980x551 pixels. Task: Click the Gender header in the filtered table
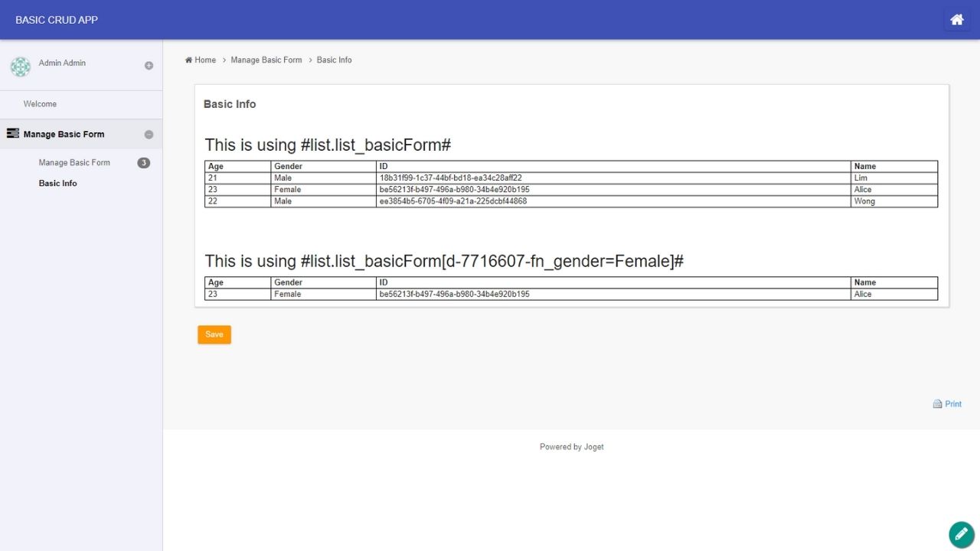(x=288, y=282)
